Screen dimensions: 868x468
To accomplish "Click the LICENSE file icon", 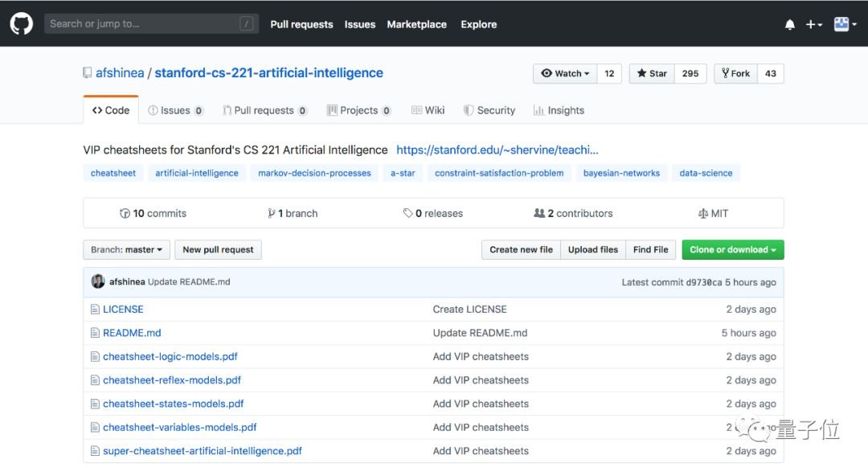I will point(96,310).
